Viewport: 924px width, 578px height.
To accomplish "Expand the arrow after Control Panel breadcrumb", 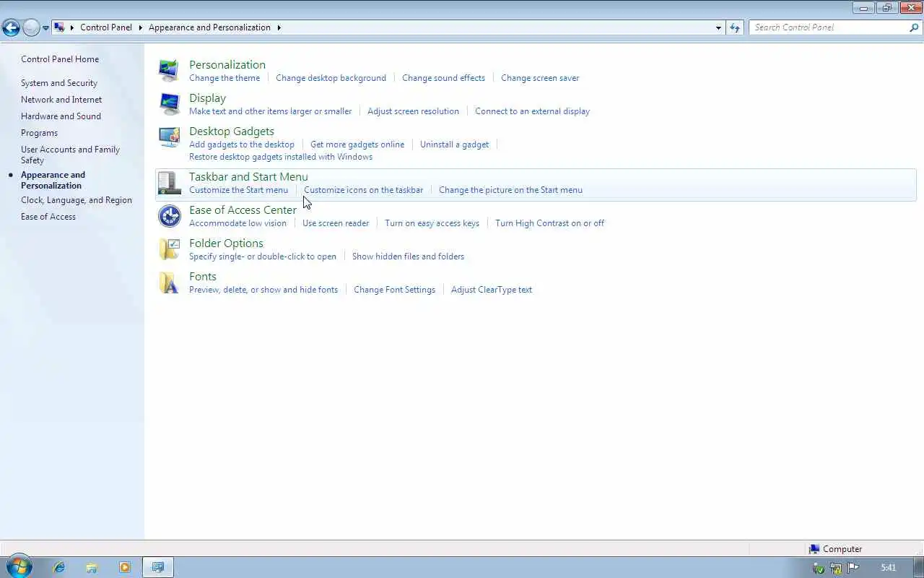I will (x=141, y=27).
